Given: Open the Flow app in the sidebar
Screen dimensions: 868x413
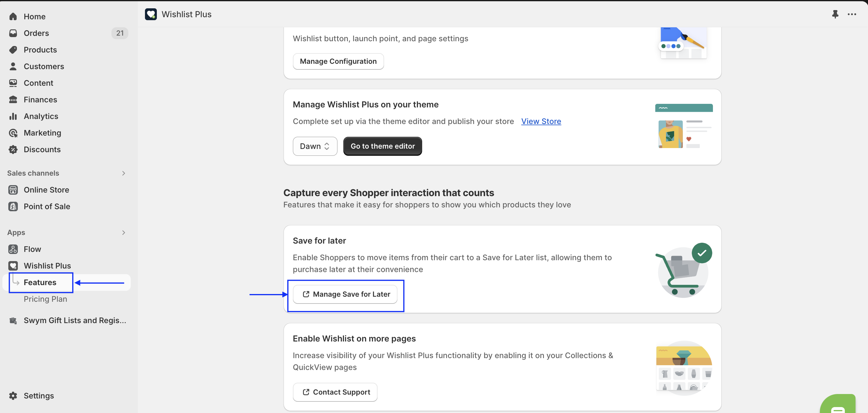Looking at the screenshot, I should point(32,249).
